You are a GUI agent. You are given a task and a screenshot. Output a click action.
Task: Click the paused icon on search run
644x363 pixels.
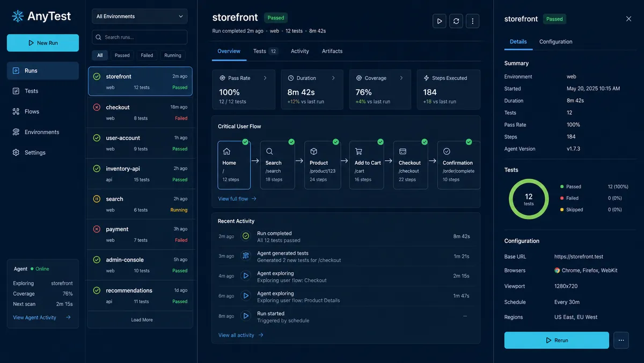97,199
